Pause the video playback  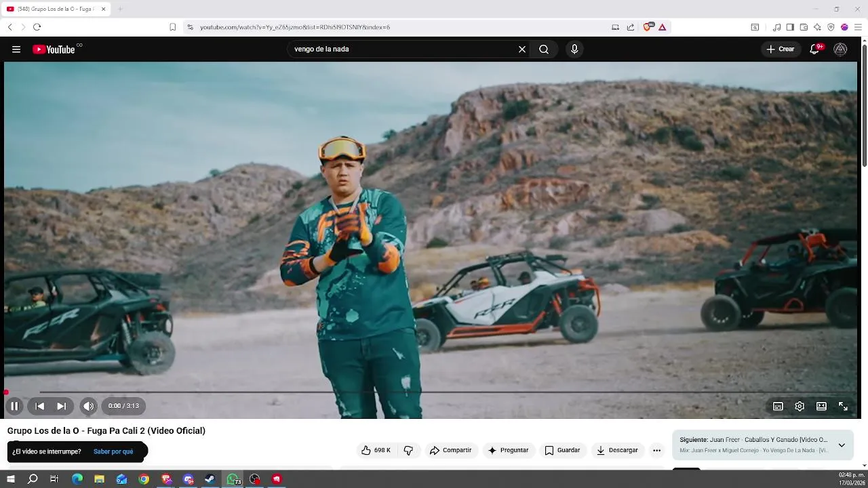(x=14, y=406)
